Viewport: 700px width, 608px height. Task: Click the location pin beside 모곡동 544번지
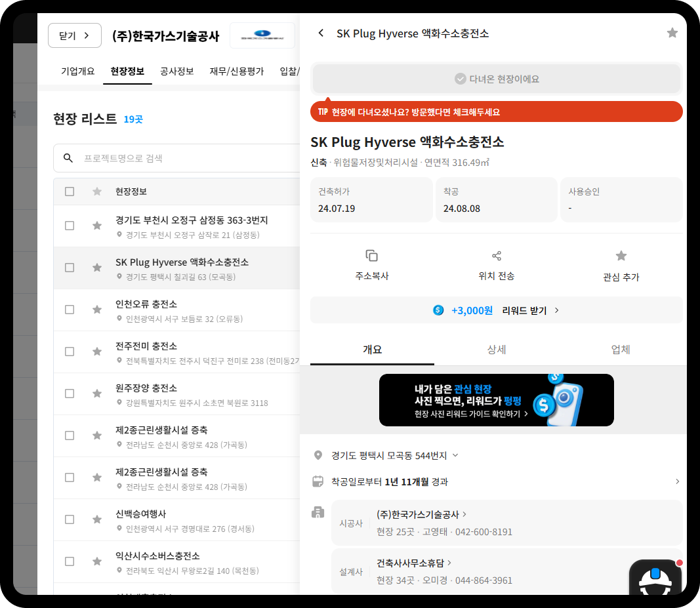point(318,455)
